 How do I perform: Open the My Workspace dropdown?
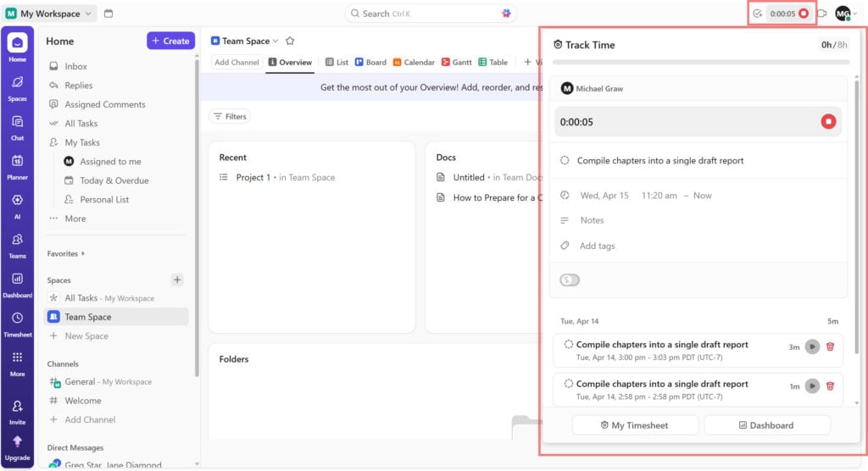point(50,14)
